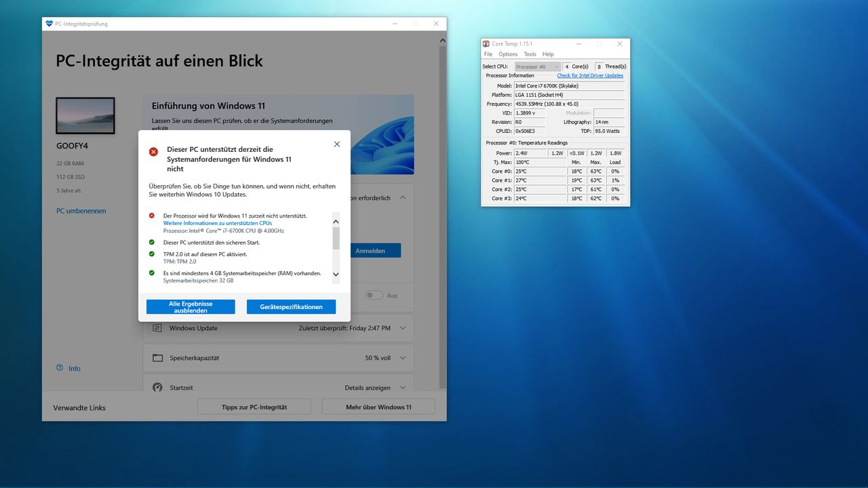Click Mehr über Windows 11 button
The image size is (868, 488).
point(378,407)
